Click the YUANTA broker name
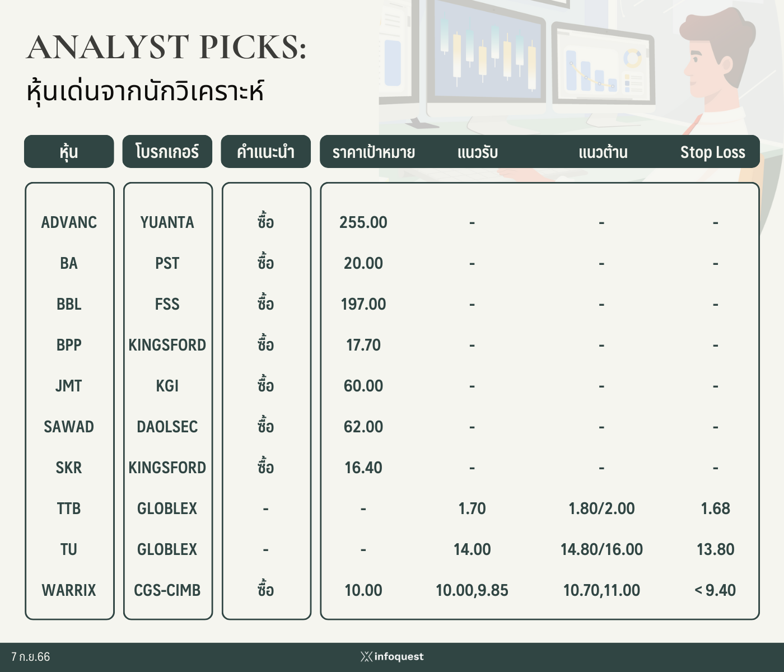 click(x=167, y=222)
